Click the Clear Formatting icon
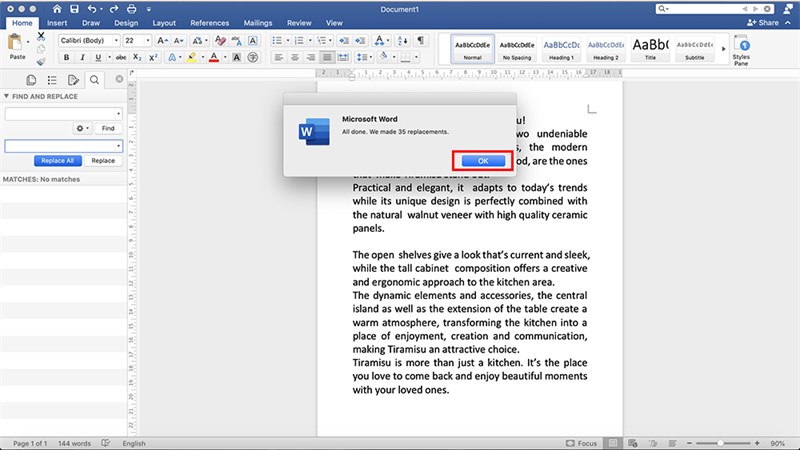 [x=220, y=41]
